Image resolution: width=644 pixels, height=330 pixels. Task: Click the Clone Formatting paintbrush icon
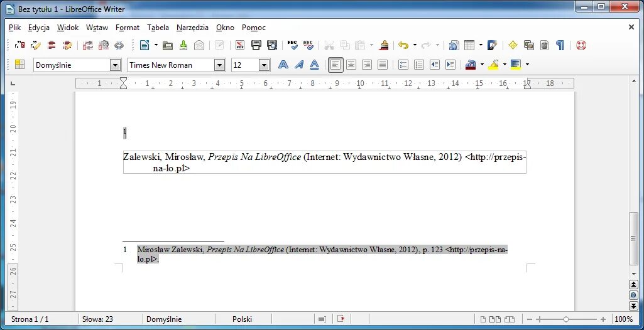click(x=384, y=45)
